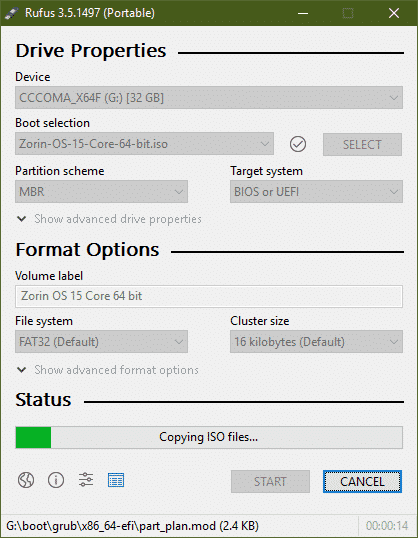The height and width of the screenshot is (538, 418).
Task: Open the language selection globe icon
Action: coord(26,480)
